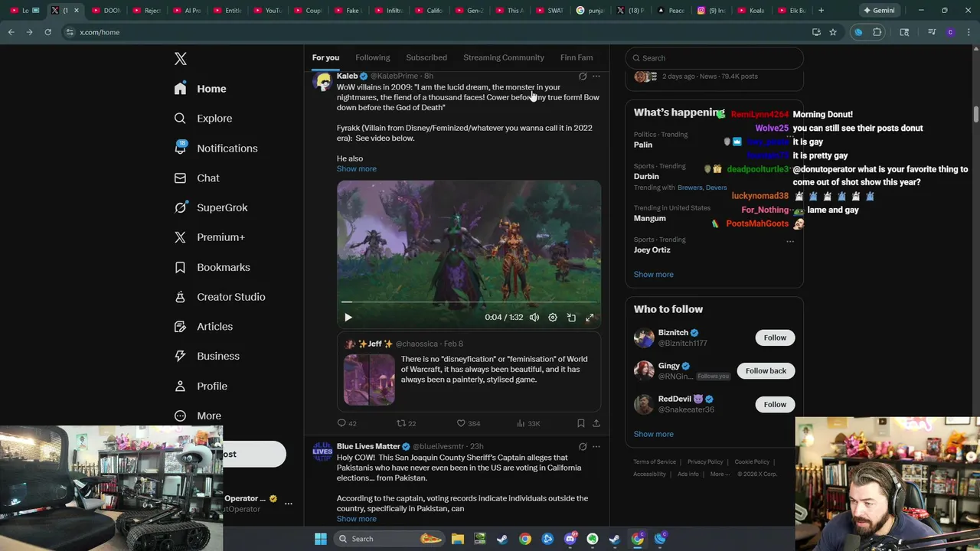This screenshot has width=980, height=551.
Task: Open the Durbin trending topic
Action: pos(646,176)
